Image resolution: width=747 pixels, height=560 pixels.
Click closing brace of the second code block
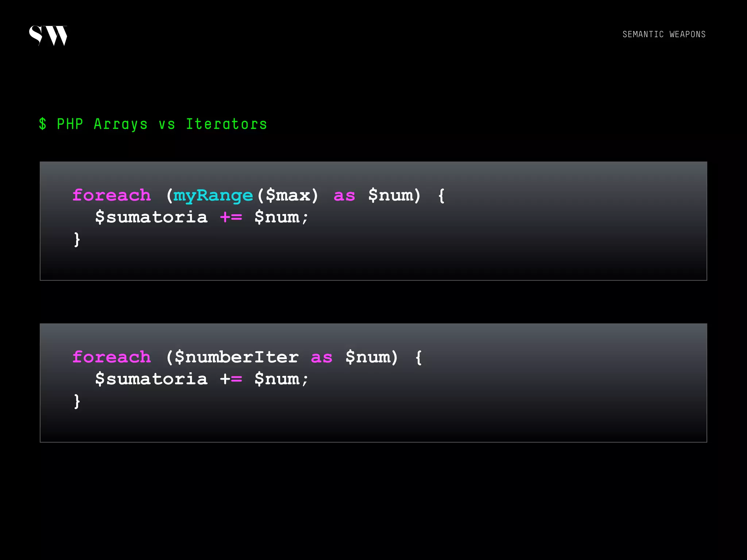tap(77, 401)
